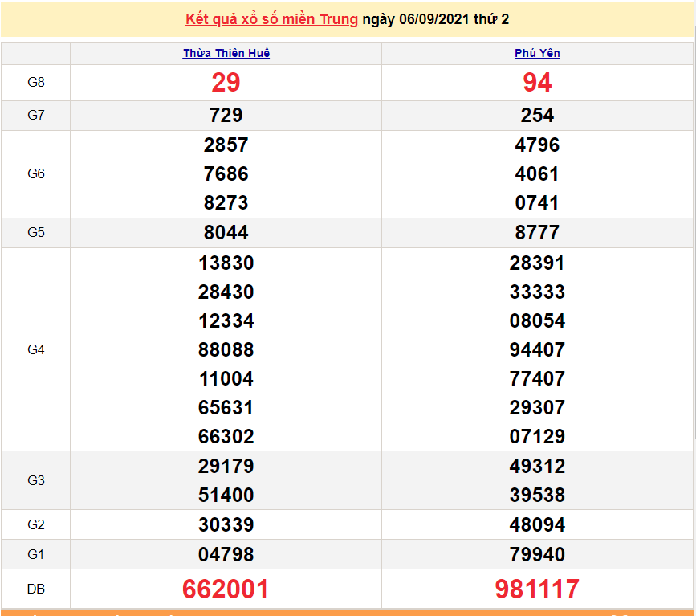Select the red G8 number 94
This screenshot has width=696, height=616.
537,82
